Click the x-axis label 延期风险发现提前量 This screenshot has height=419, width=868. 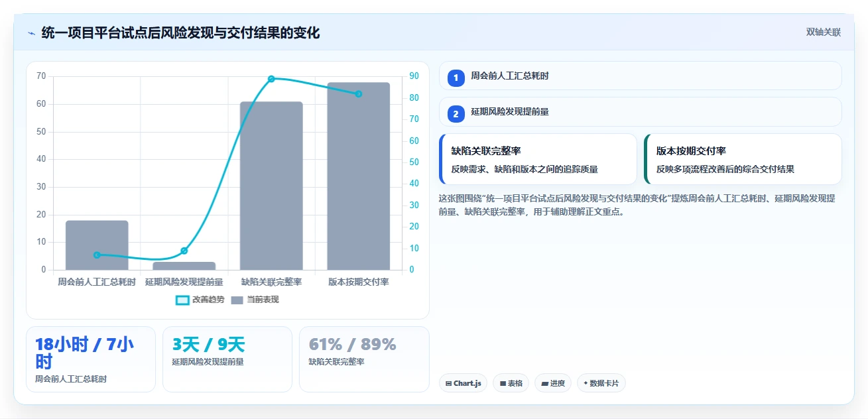coord(184,282)
